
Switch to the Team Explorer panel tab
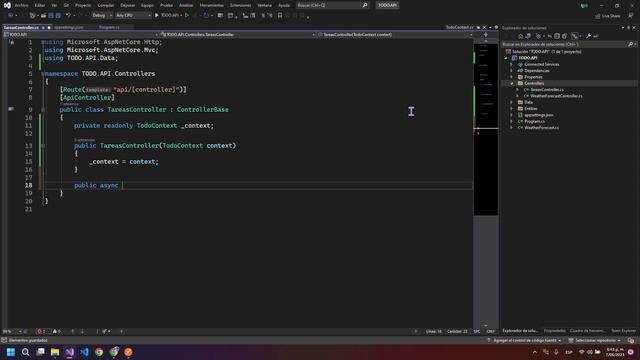click(x=623, y=331)
